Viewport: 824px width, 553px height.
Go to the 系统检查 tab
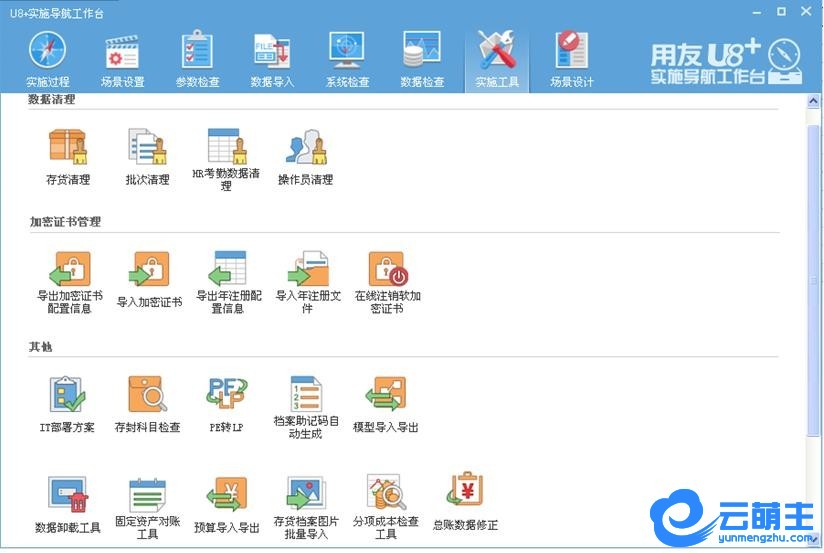pos(347,59)
